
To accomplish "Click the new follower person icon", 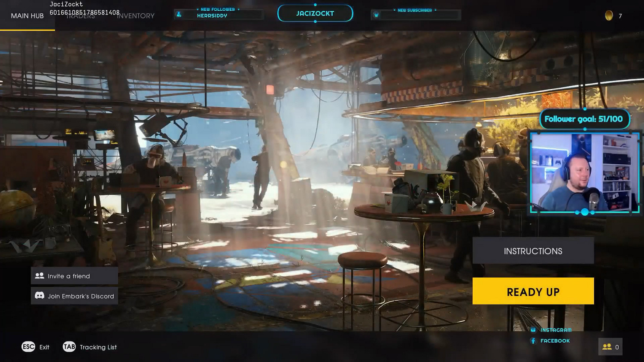I will pos(179,15).
